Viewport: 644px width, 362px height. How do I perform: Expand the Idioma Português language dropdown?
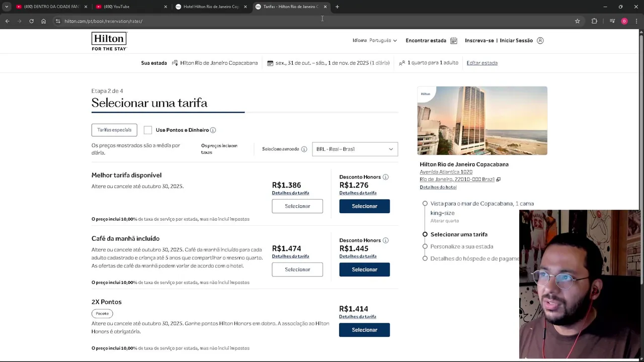click(x=375, y=41)
